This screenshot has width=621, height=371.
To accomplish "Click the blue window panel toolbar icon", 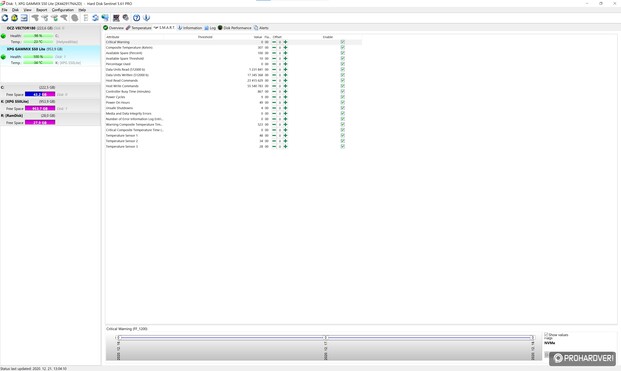I will tap(24, 18).
